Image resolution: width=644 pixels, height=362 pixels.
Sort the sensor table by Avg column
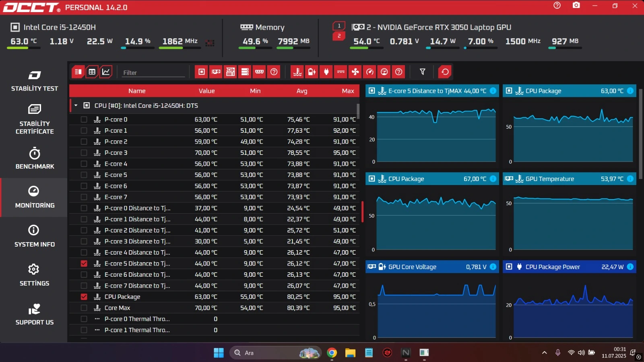click(302, 91)
